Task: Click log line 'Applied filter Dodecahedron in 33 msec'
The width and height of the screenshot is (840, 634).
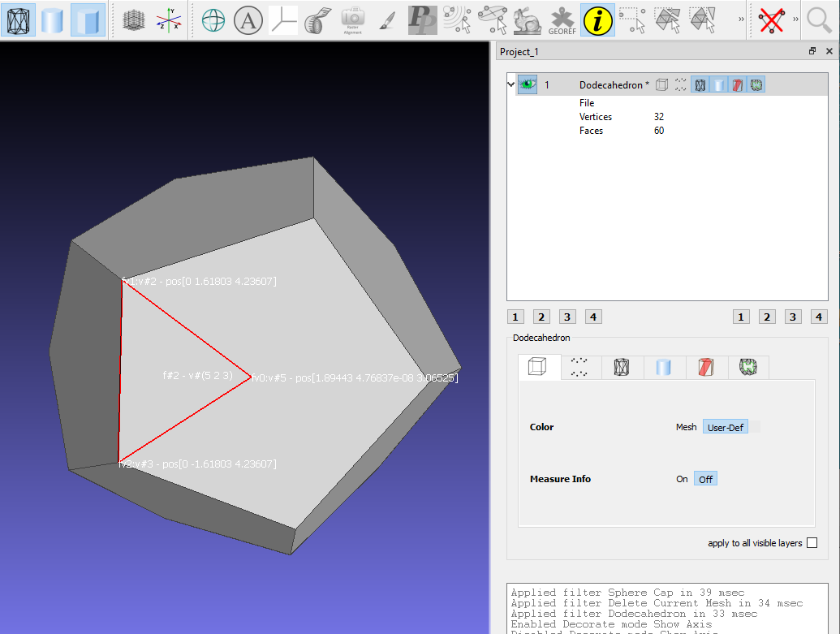Action: point(634,614)
